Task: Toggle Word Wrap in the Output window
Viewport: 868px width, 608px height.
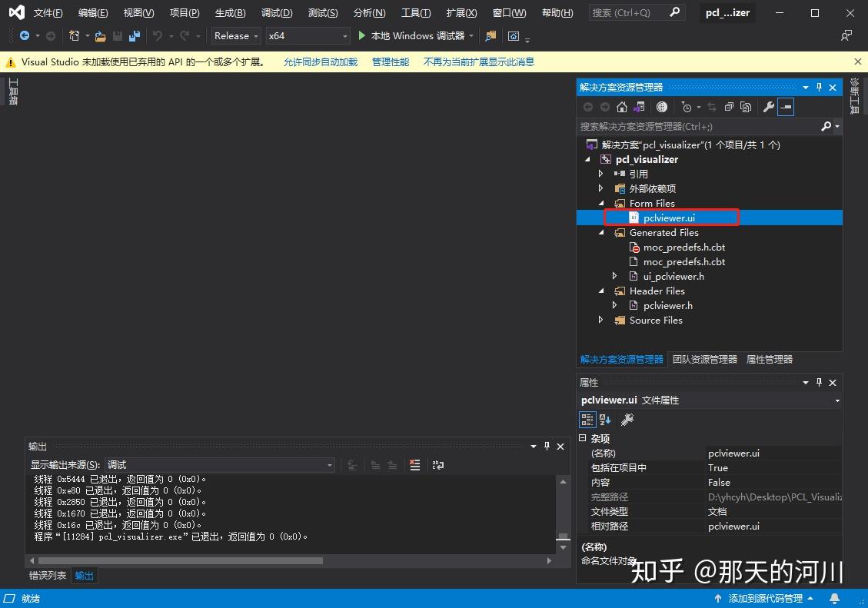Action: click(x=438, y=465)
